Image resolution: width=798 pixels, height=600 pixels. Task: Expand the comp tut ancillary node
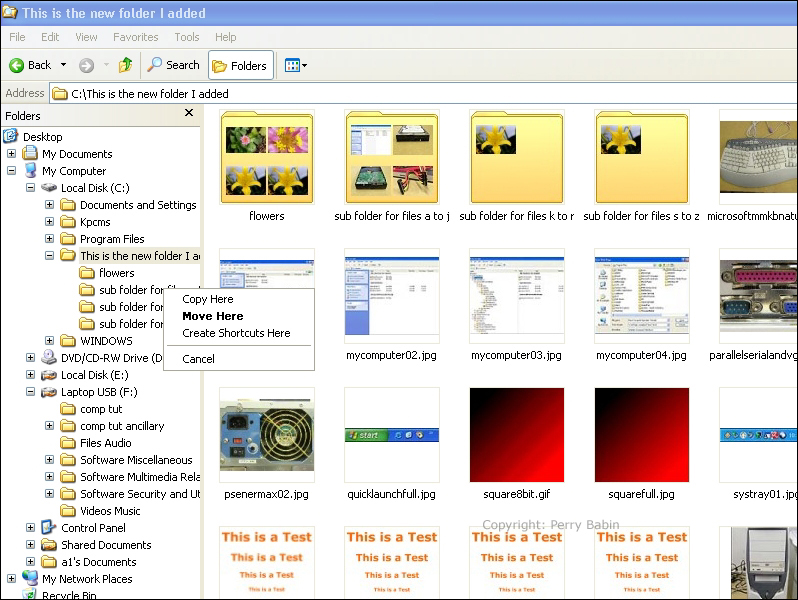point(49,425)
